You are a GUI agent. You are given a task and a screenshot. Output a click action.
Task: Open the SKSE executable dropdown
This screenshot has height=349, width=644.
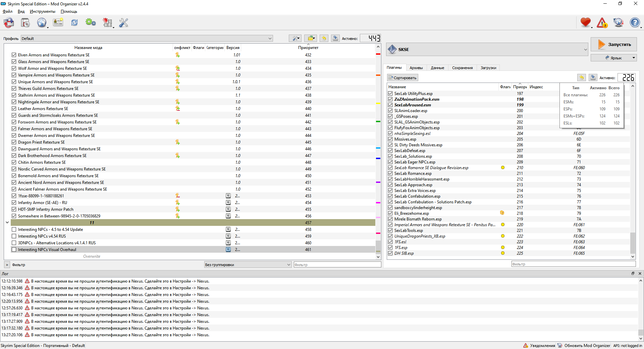click(x=487, y=49)
